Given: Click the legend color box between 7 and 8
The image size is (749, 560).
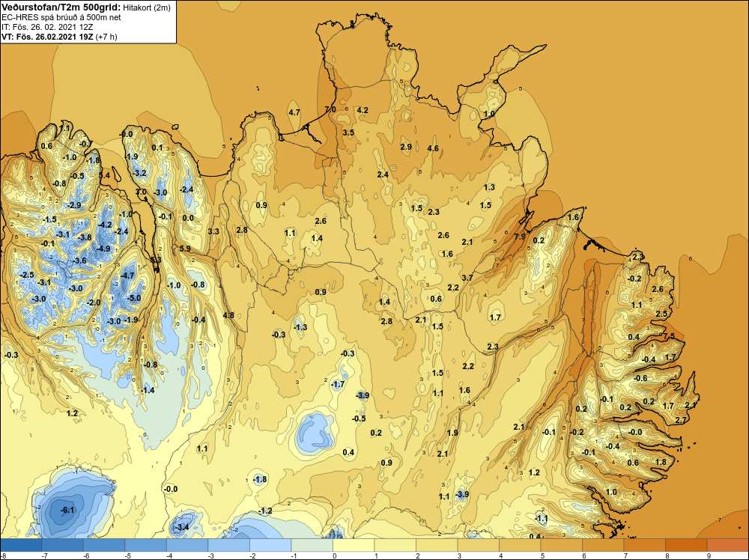Looking at the screenshot, I should point(644,545).
